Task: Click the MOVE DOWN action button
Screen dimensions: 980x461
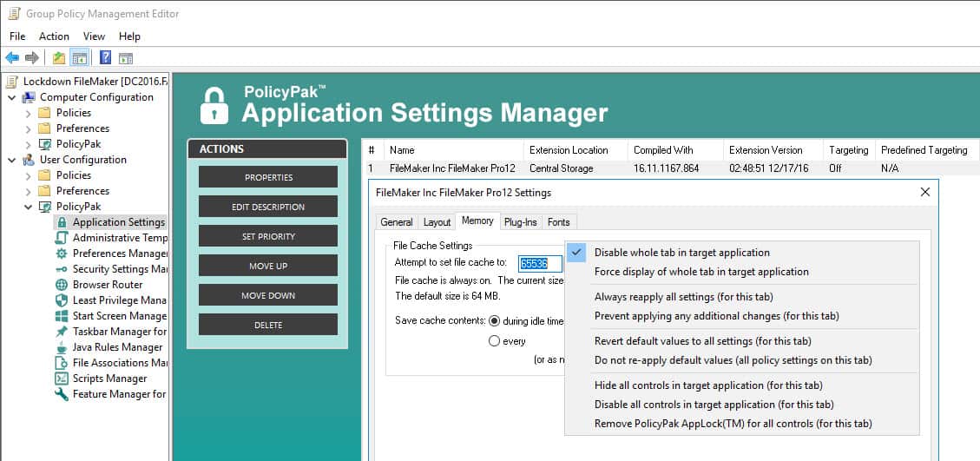Action: (268, 295)
